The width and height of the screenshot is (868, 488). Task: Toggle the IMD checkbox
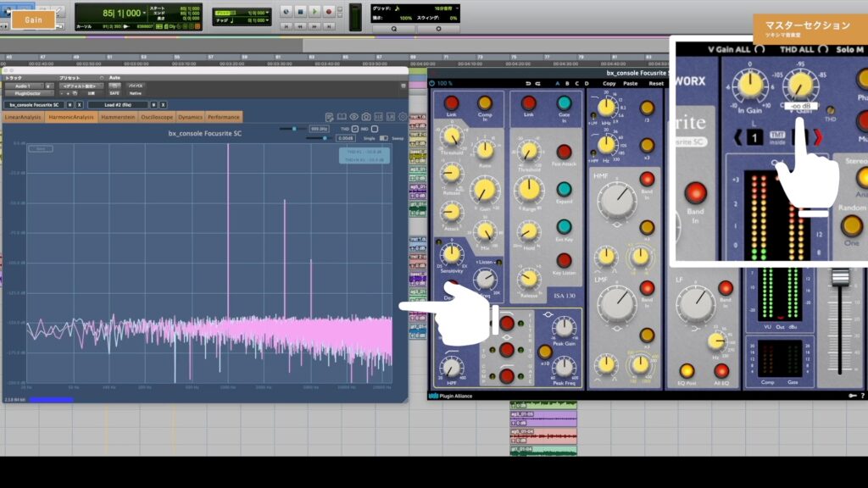point(375,129)
